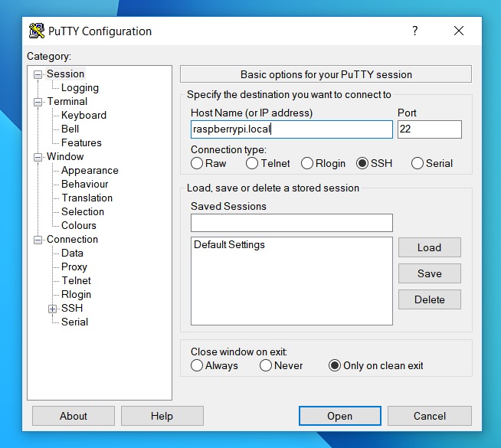Open the Features settings category
Image resolution: width=501 pixels, height=448 pixels.
point(81,142)
